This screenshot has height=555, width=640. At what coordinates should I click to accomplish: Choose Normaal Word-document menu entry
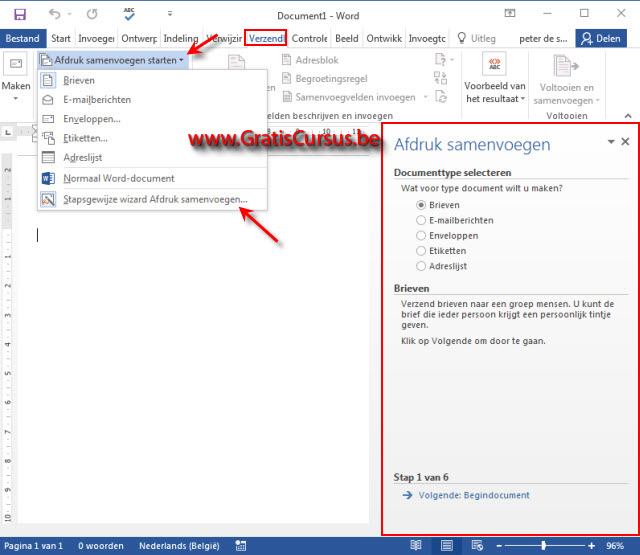152,178
